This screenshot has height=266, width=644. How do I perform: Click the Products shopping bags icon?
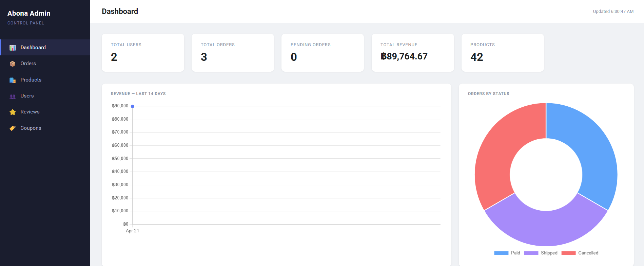pyautogui.click(x=13, y=80)
